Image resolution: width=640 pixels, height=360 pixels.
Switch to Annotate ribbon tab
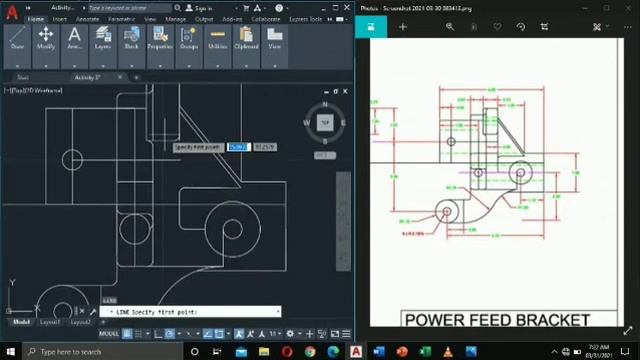pos(87,19)
